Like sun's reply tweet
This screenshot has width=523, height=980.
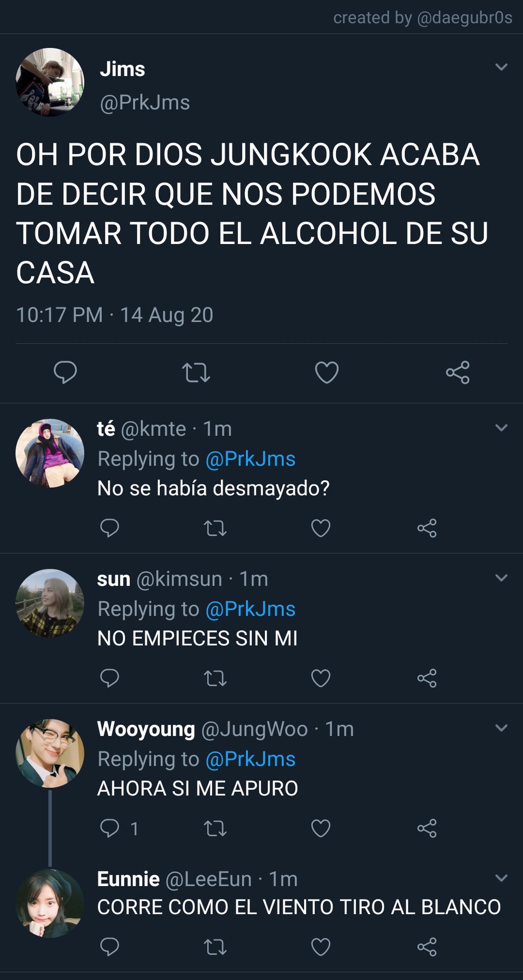pyautogui.click(x=320, y=678)
